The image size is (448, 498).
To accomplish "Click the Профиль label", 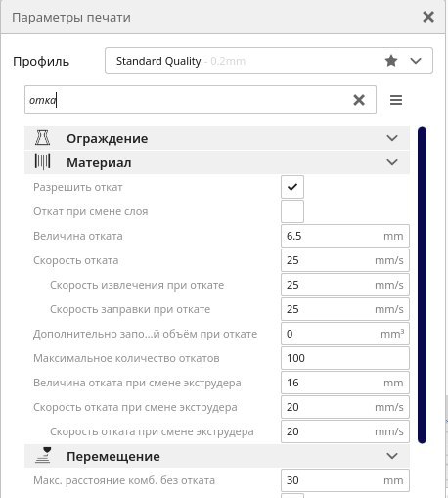I will click(x=41, y=62).
